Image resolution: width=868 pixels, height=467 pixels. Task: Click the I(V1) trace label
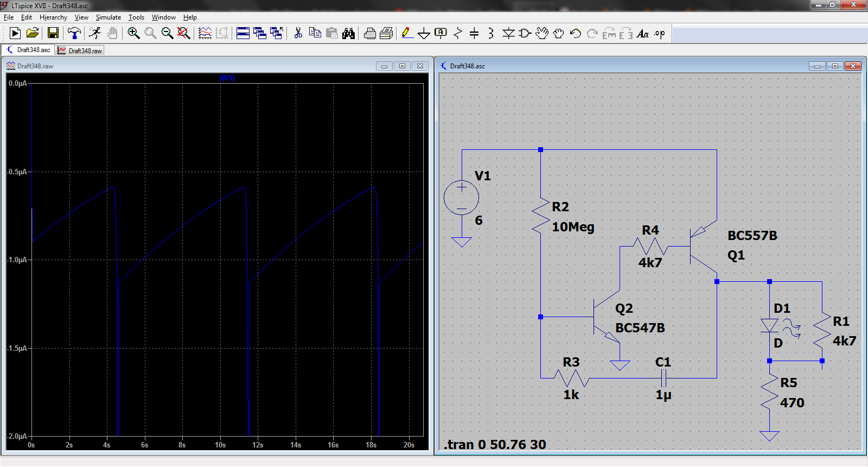pyautogui.click(x=227, y=78)
